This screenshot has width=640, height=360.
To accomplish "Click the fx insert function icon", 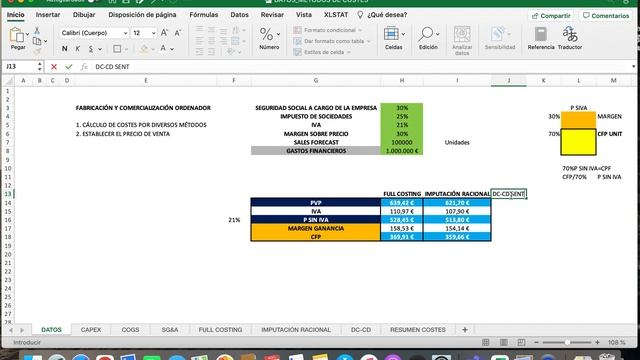I will tap(84, 67).
